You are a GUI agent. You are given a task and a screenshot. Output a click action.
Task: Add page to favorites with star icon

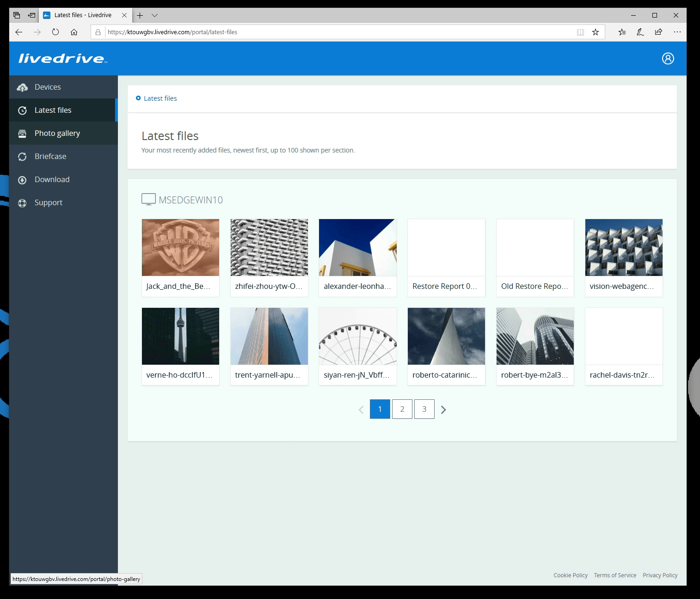coord(596,32)
